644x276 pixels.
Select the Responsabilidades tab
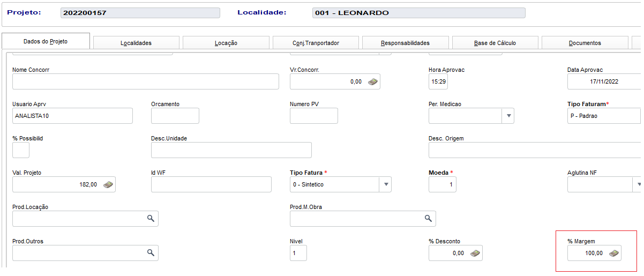(405, 43)
